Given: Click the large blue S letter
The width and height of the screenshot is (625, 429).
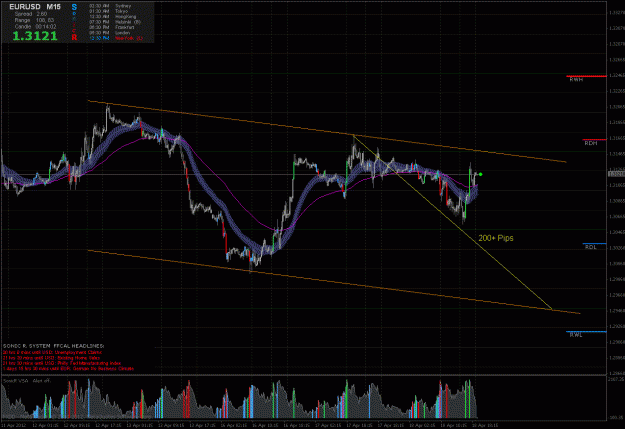Looking at the screenshot, I should [74, 7].
